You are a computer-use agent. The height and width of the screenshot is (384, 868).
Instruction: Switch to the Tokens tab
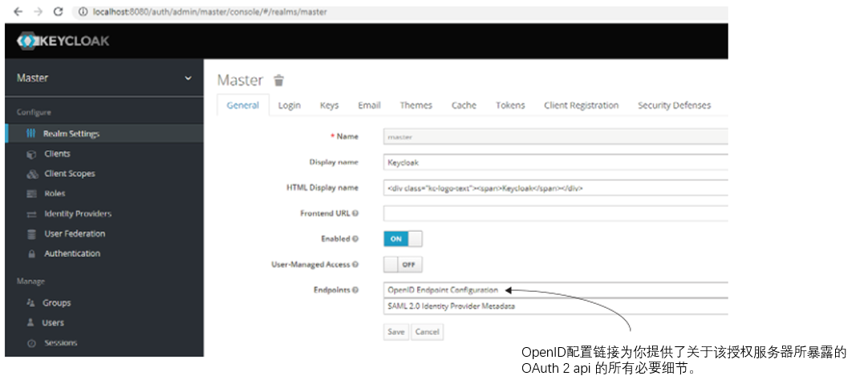510,105
